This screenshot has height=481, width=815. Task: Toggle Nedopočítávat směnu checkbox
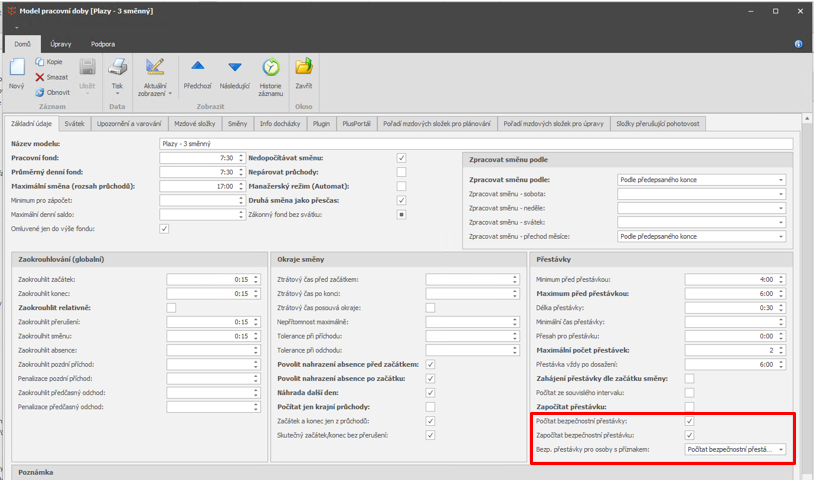tap(401, 158)
